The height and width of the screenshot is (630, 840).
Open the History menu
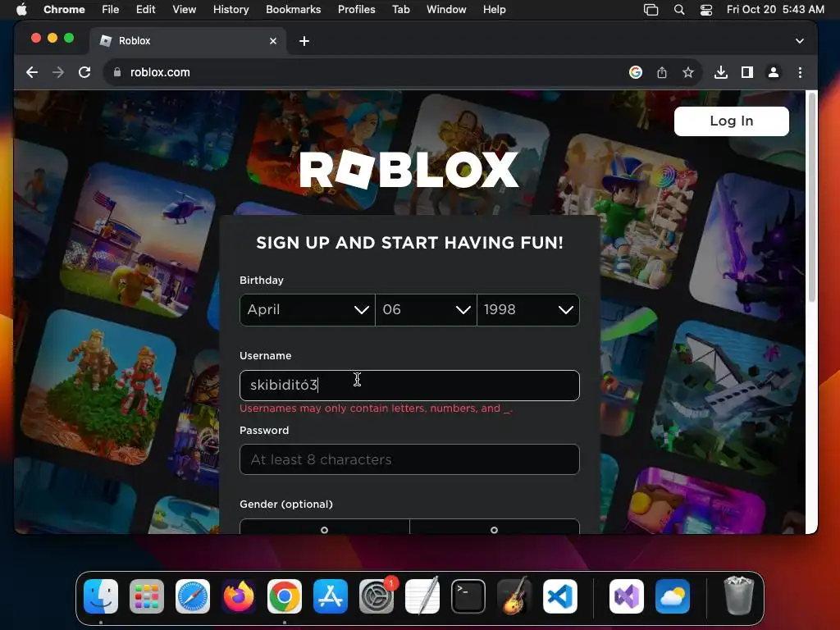(x=231, y=9)
